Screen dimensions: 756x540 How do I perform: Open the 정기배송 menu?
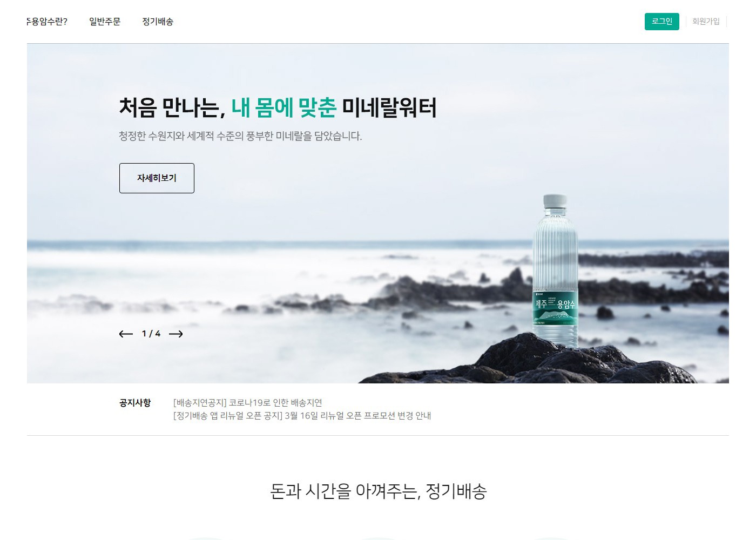pos(158,22)
